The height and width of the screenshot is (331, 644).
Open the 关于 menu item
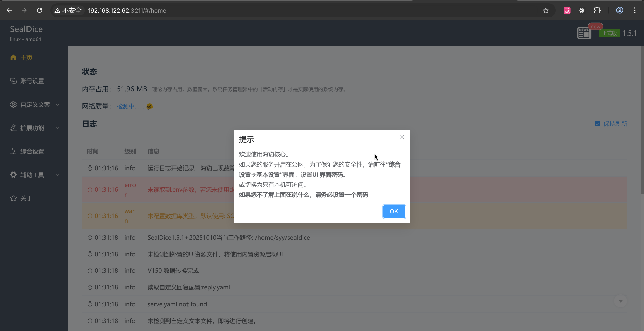26,198
